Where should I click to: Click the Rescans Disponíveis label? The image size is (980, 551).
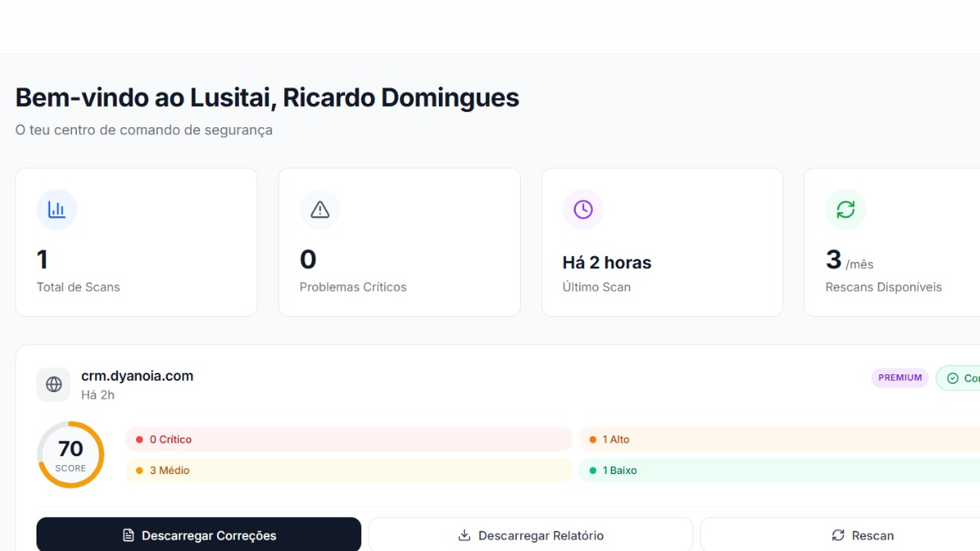pos(884,287)
